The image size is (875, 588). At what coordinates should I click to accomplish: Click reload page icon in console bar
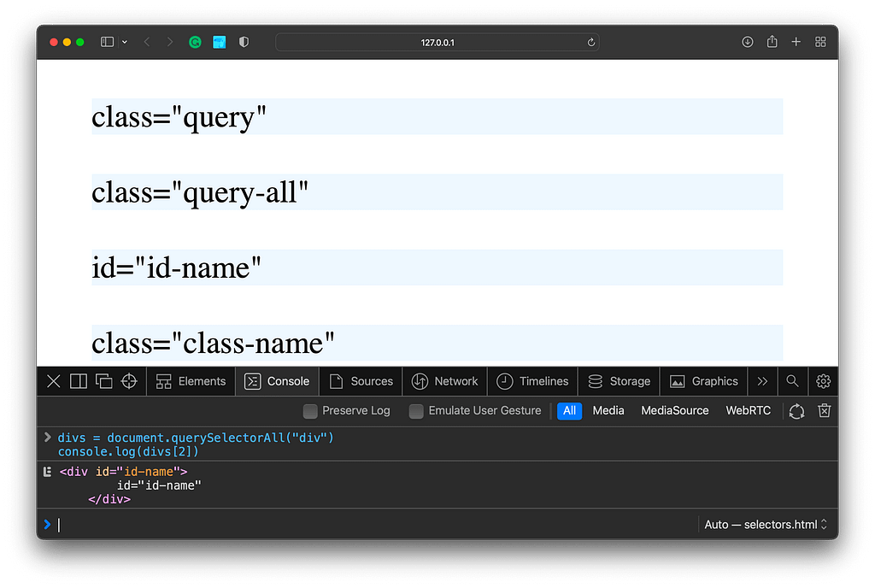click(796, 411)
